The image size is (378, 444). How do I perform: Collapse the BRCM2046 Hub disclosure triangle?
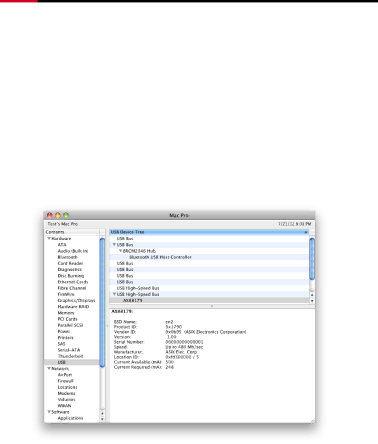click(x=121, y=251)
